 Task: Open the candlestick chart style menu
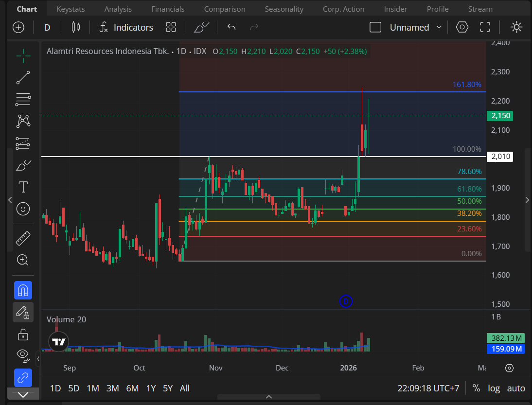[x=76, y=27]
